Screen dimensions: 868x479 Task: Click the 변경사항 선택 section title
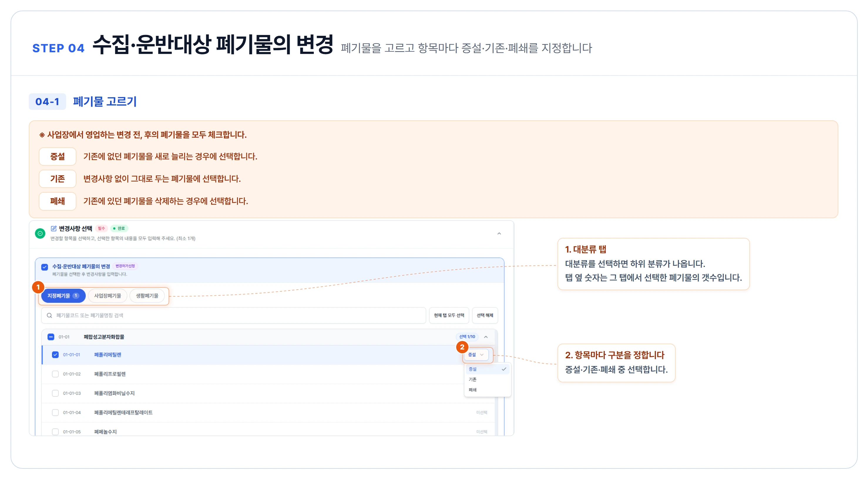[75, 228]
